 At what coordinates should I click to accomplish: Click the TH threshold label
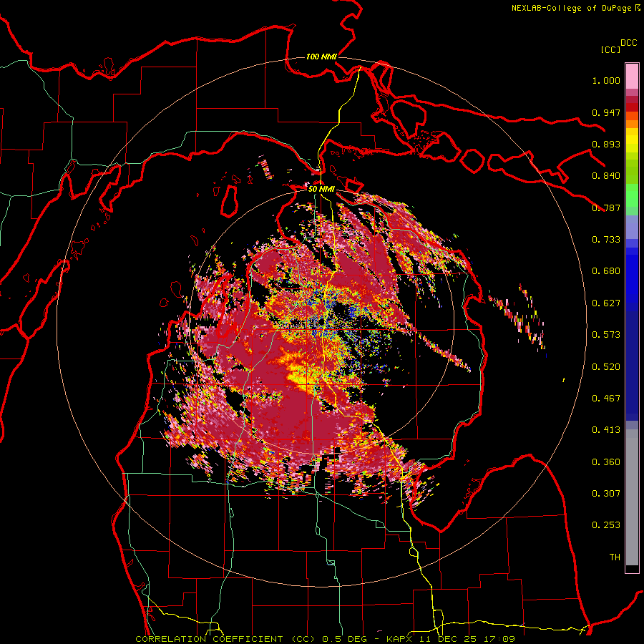(615, 557)
